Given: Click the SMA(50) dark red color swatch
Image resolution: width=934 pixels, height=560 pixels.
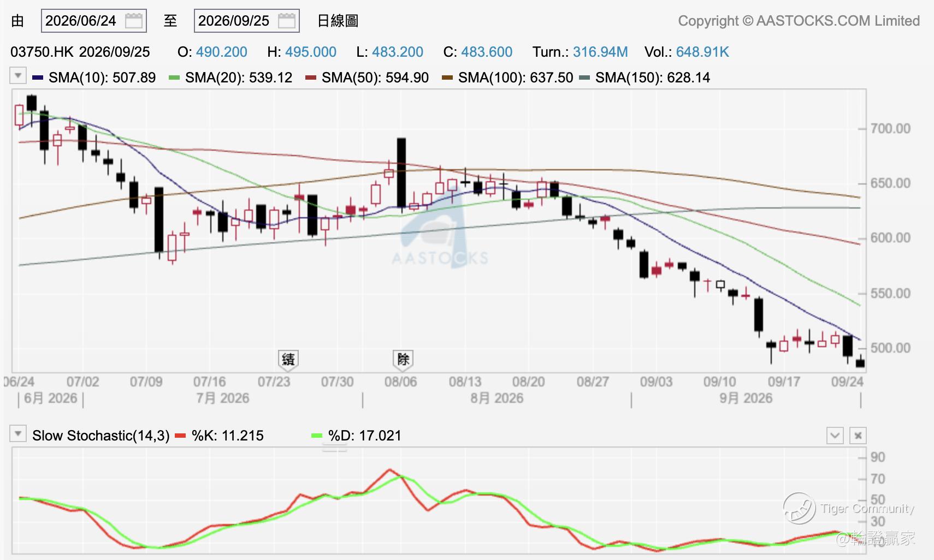Looking at the screenshot, I should tap(311, 78).
